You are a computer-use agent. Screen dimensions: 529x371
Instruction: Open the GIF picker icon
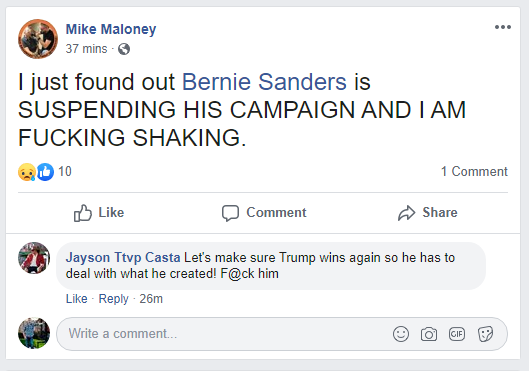click(457, 334)
